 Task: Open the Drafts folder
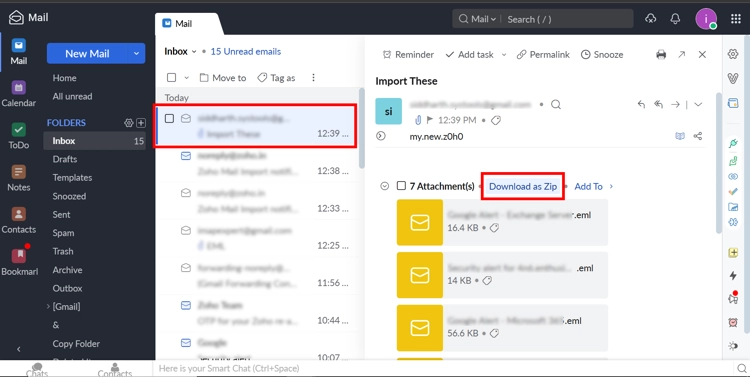[x=65, y=159]
